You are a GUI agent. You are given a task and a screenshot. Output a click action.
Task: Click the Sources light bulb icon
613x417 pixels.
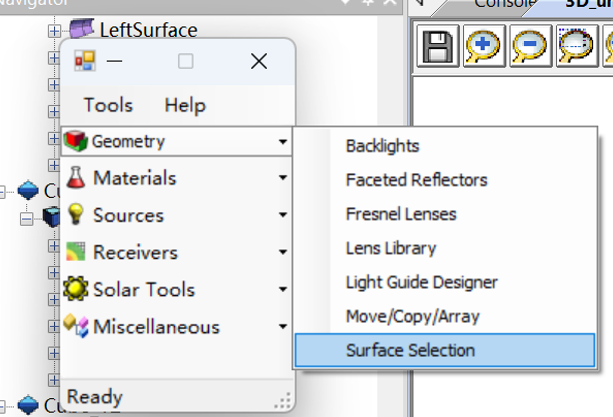tap(75, 215)
